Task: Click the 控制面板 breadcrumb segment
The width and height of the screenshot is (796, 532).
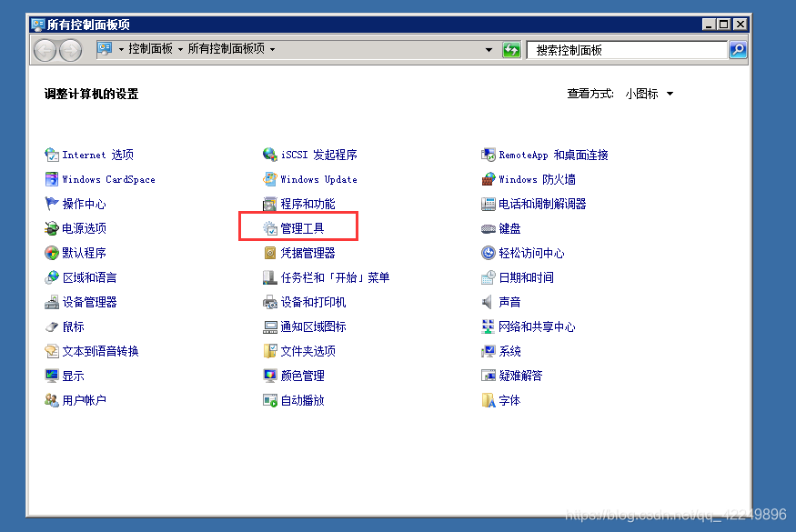Action: coord(150,49)
